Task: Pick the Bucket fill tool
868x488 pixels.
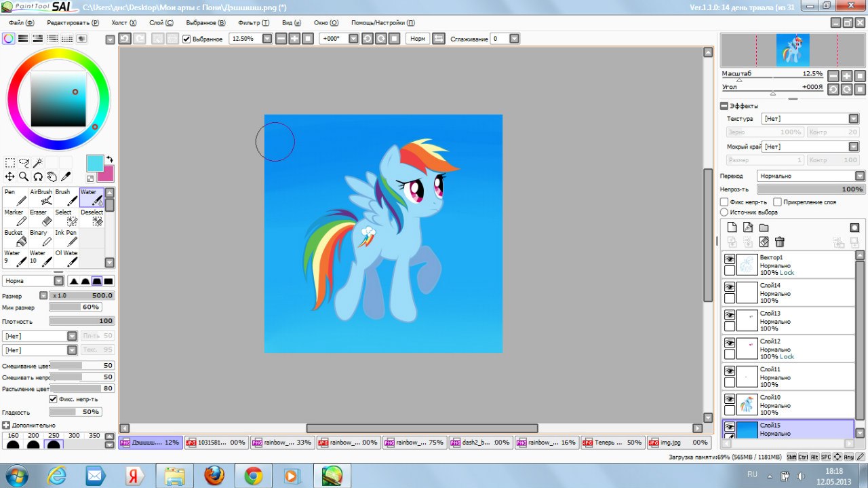Action: coord(15,238)
